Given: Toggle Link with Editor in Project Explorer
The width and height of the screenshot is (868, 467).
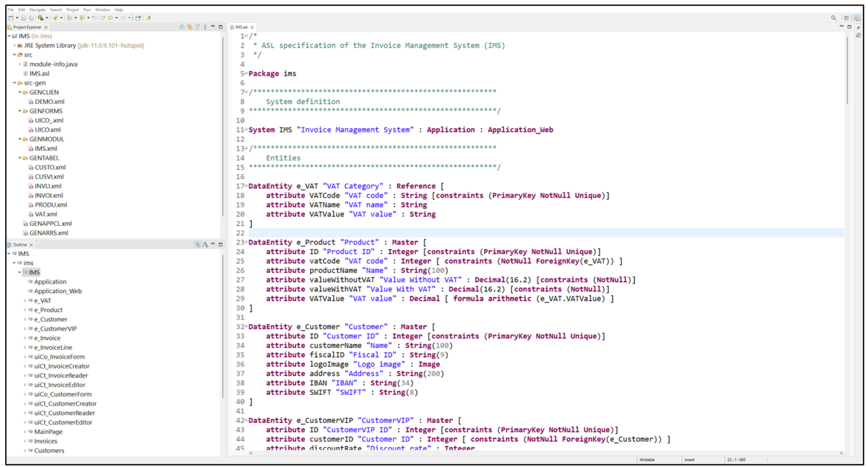Looking at the screenshot, I should coord(190,27).
